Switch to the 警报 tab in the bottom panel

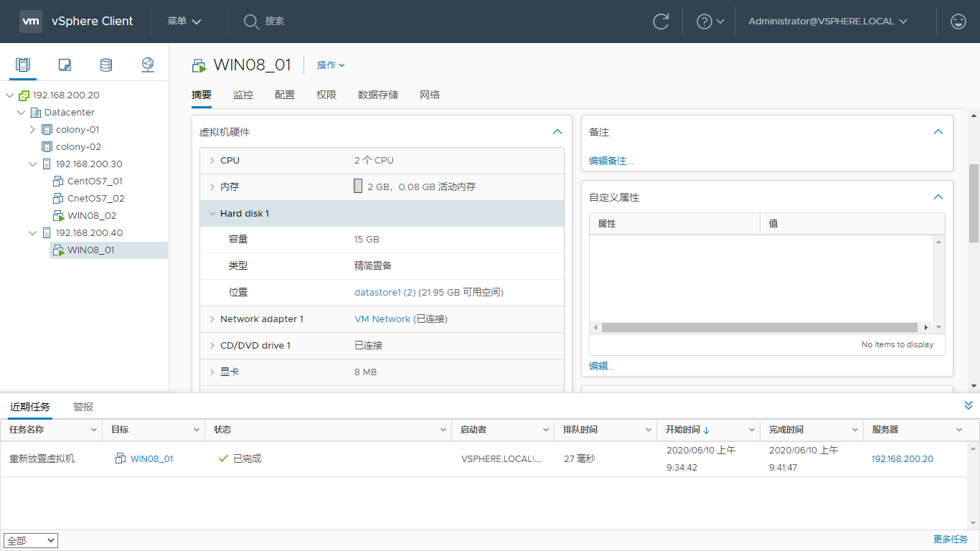[x=83, y=406]
